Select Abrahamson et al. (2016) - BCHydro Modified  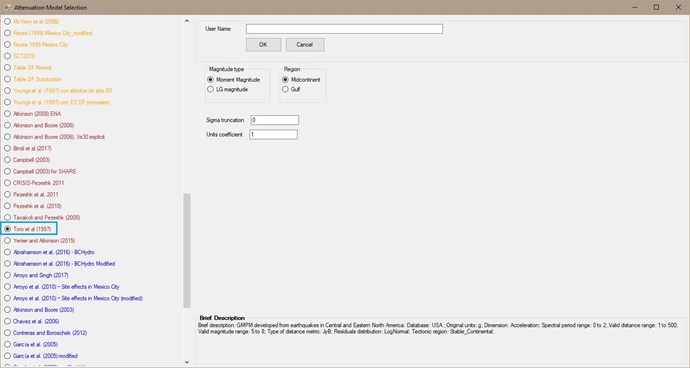(59, 264)
